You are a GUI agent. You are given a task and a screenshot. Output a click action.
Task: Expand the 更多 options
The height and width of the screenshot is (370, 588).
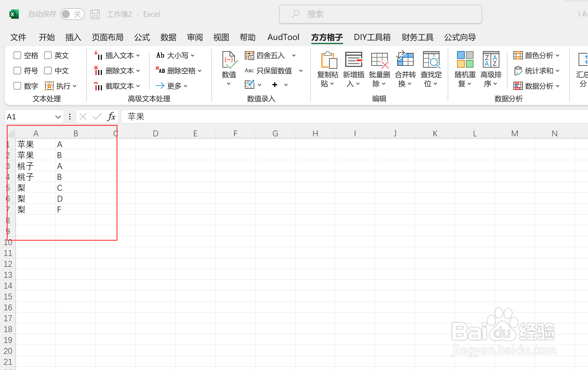(172, 86)
